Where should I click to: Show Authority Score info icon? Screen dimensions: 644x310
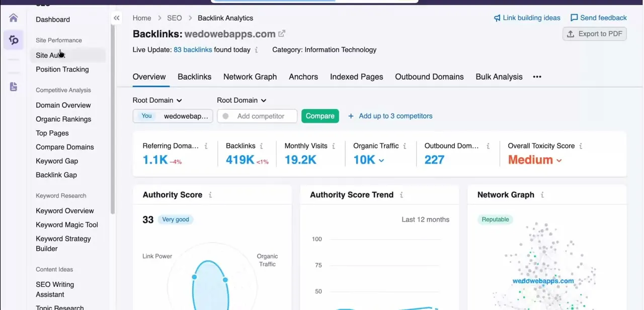210,195
